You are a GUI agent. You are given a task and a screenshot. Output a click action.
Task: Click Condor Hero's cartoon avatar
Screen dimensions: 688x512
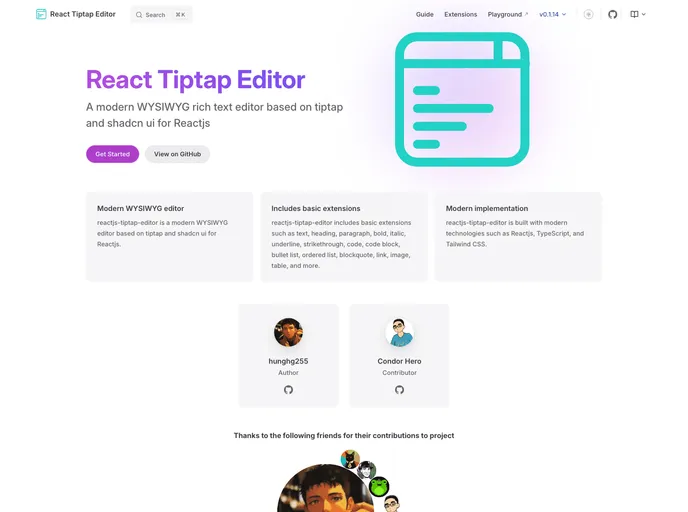click(x=399, y=332)
